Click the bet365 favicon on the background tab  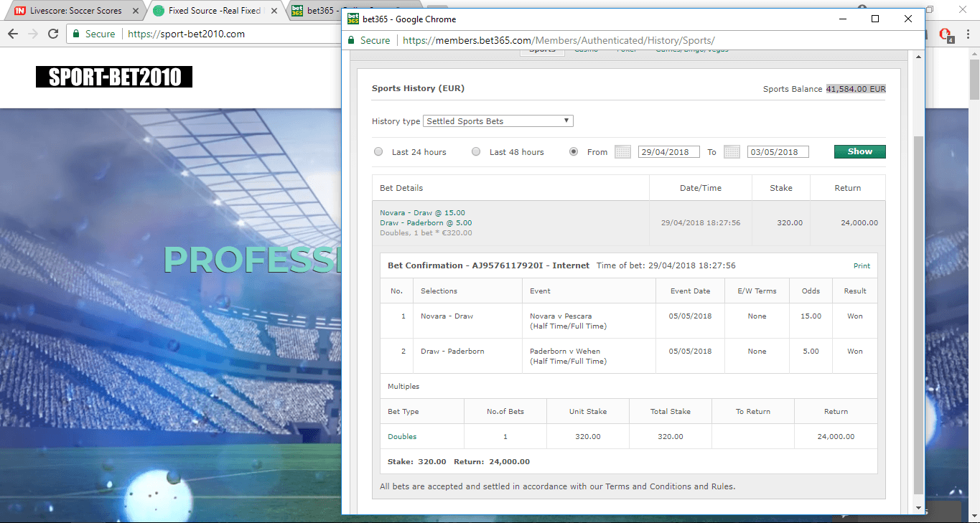(297, 11)
